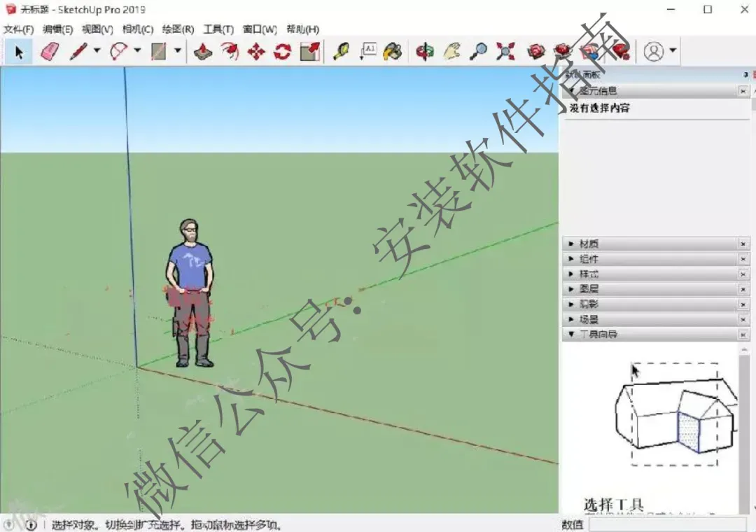Image resolution: width=756 pixels, height=532 pixels.
Task: Click the 数值 measurements input box
Action: (667, 525)
